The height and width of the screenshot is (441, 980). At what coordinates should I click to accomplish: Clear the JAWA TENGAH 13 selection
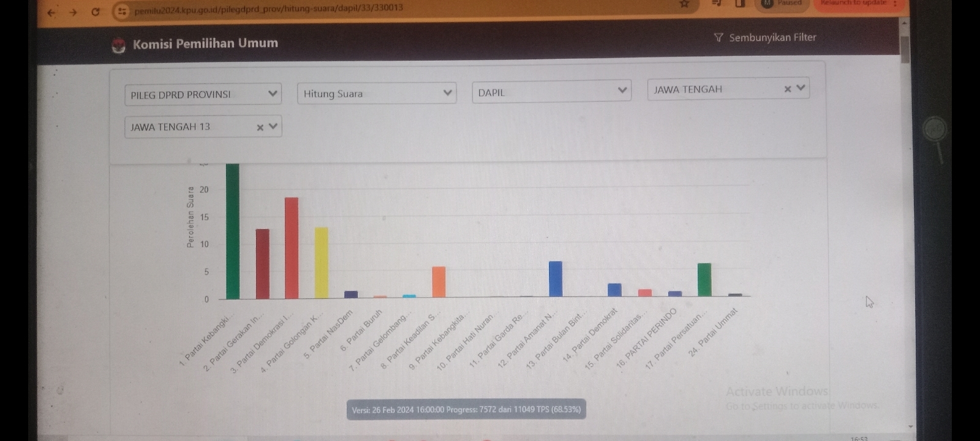coord(260,127)
